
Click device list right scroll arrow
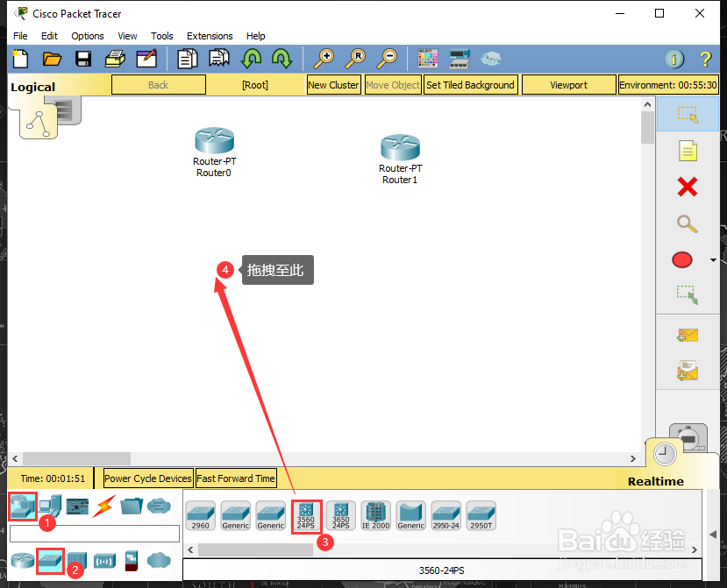pos(694,550)
